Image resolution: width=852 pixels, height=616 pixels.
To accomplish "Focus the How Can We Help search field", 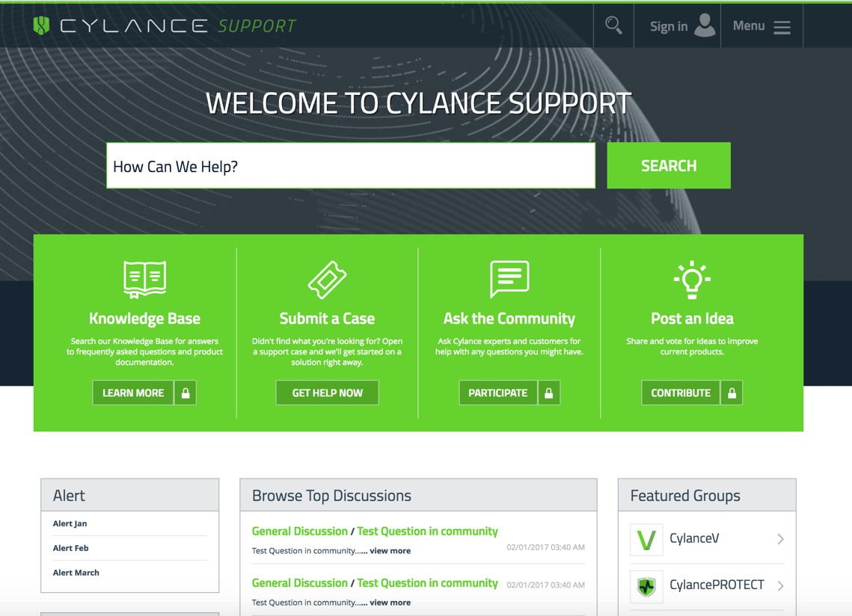I will click(x=351, y=166).
